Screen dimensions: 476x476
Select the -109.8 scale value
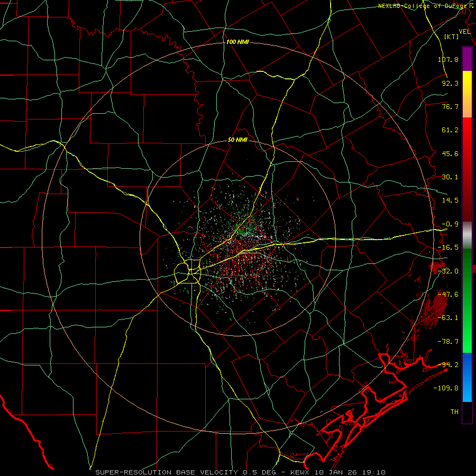tap(446, 388)
